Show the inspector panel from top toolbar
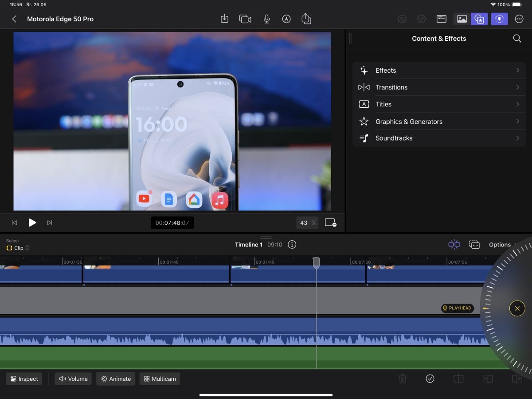Viewport: 532px width, 399px height. tap(442, 19)
